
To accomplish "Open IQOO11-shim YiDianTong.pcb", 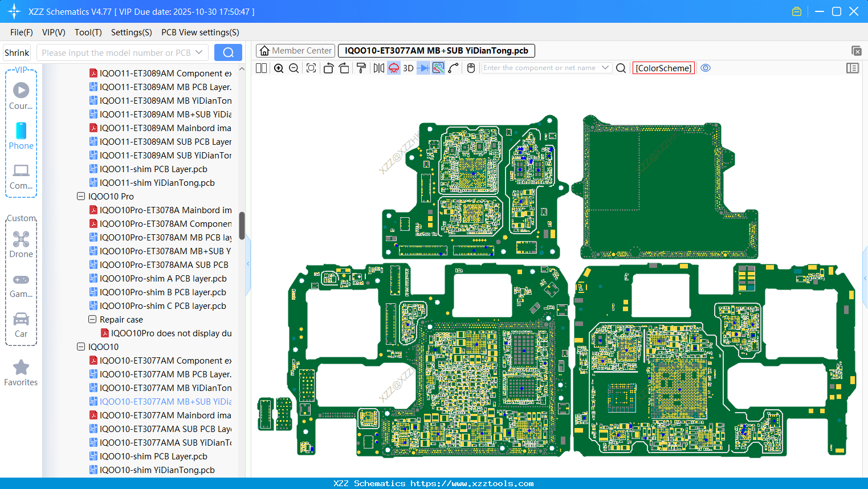I will [152, 182].
